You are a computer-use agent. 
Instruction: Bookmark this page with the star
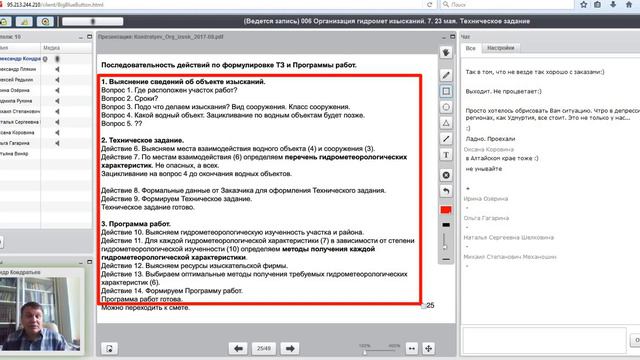584,4
